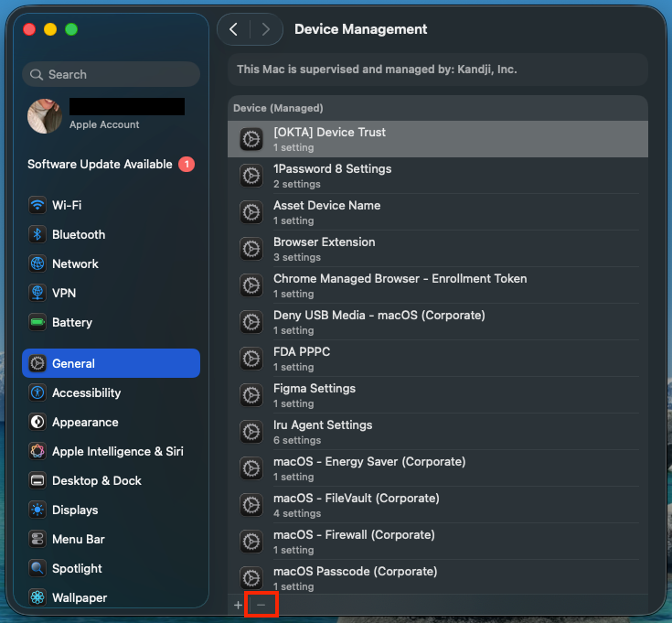Select Deny USB Media - macOS (Corporate) profile

[x=438, y=322]
